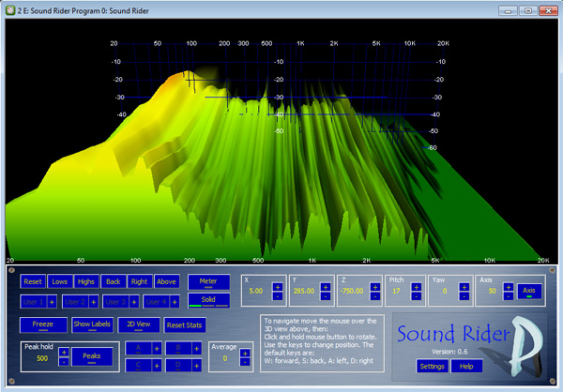Save view with User 3 plus
This screenshot has height=392, width=563.
(x=134, y=302)
